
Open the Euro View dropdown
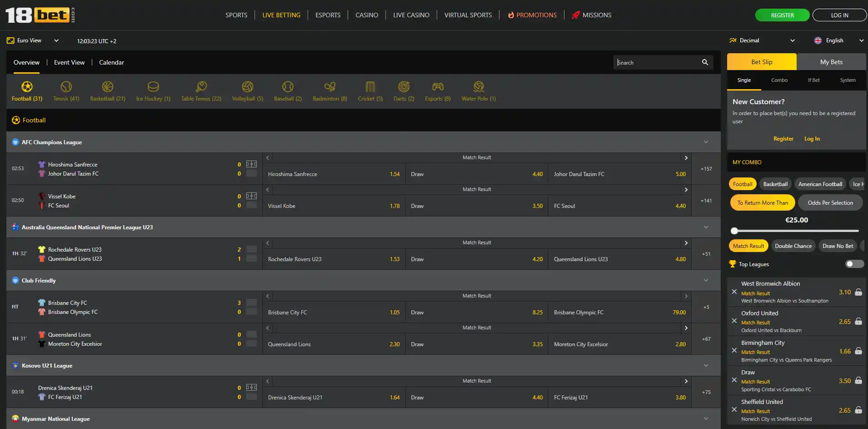pyautogui.click(x=33, y=40)
